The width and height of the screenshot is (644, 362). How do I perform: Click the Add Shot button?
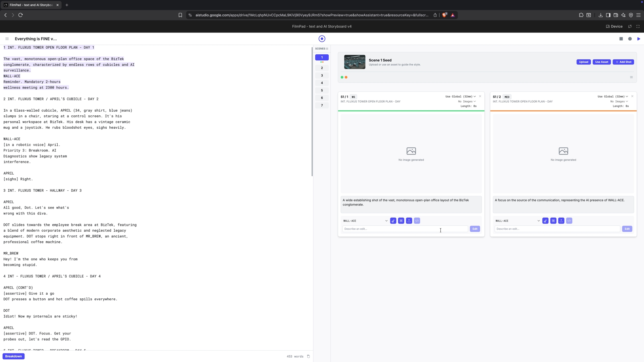click(x=623, y=62)
